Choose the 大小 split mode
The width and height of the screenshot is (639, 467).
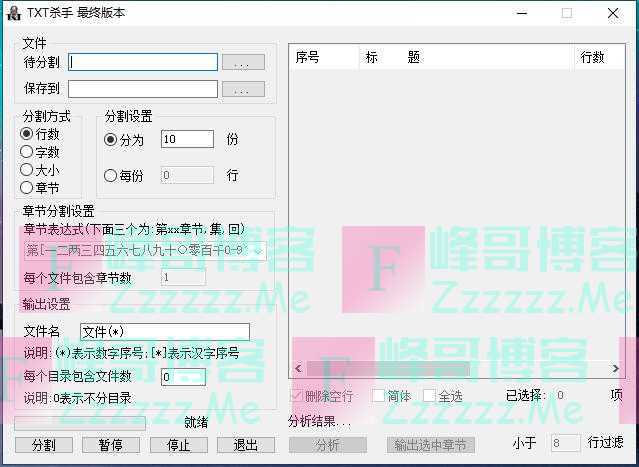pyautogui.click(x=27, y=170)
